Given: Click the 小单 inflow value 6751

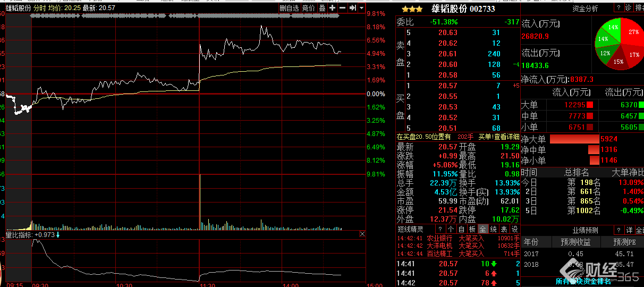Looking at the screenshot, I should [x=577, y=126].
